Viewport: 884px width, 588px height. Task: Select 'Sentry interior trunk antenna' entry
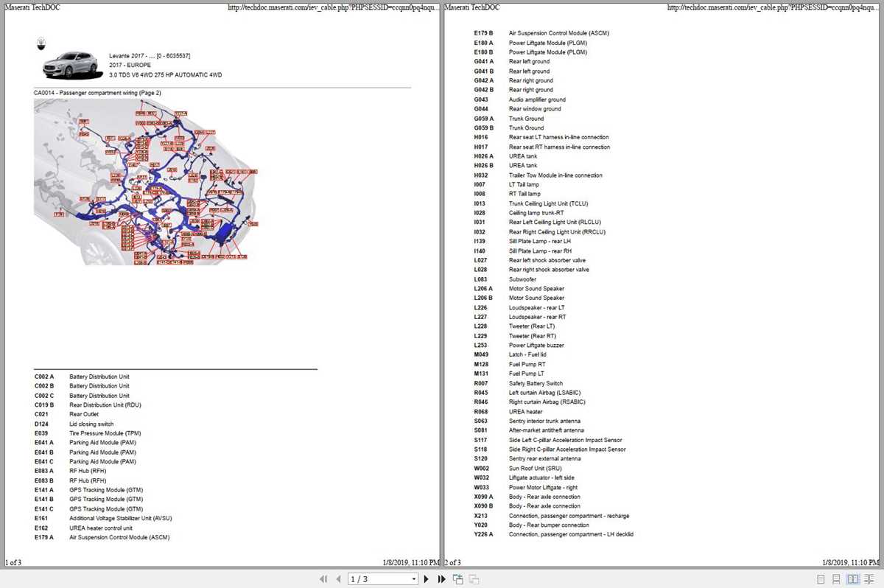pyautogui.click(x=544, y=421)
